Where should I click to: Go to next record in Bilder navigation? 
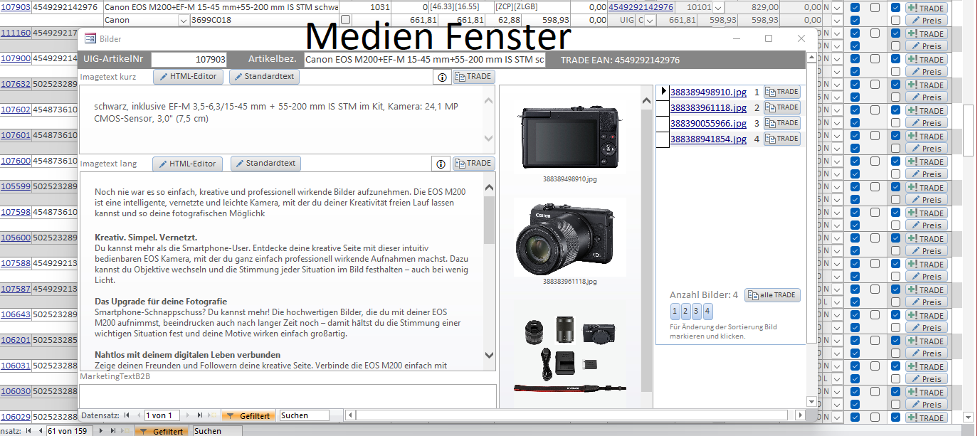coord(189,415)
